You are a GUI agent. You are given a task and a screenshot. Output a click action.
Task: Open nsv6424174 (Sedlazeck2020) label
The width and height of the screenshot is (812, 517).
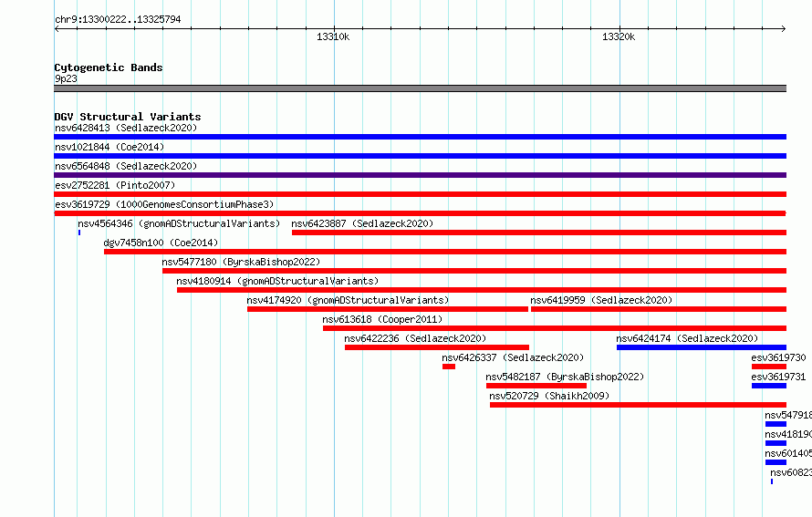687,338
